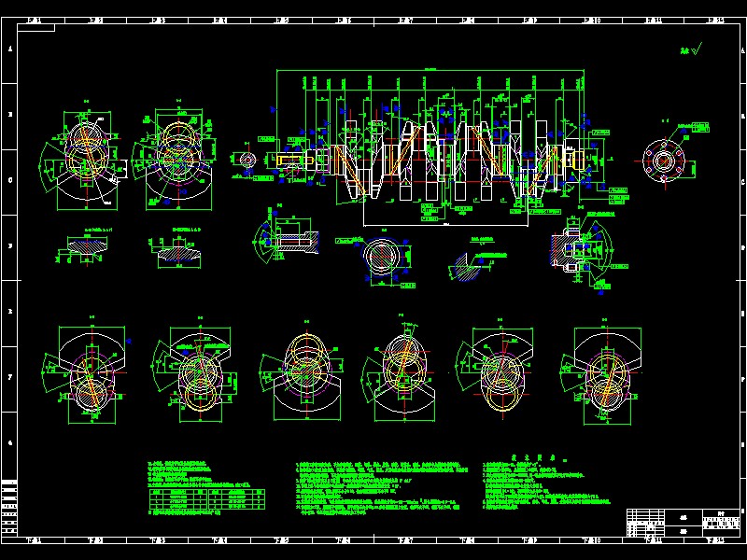Click the top-left crank web section view
Screen dimensions: 747x560
85,156
